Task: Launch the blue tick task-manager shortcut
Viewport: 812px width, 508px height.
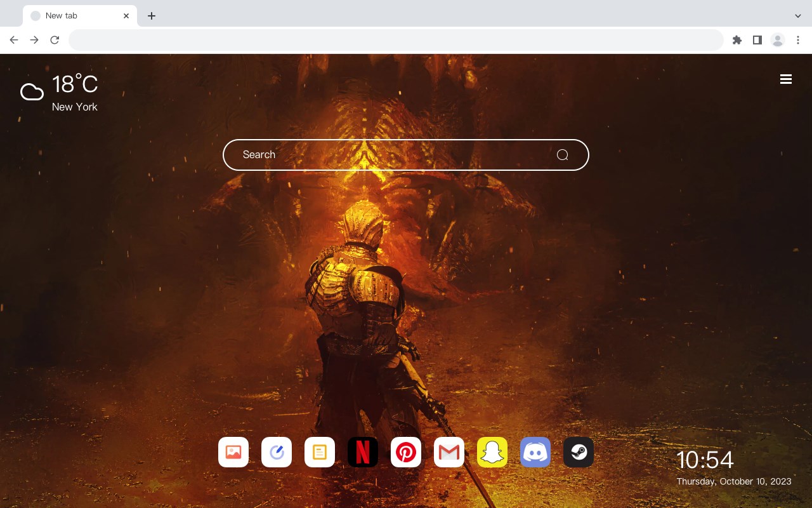Action: (x=277, y=452)
